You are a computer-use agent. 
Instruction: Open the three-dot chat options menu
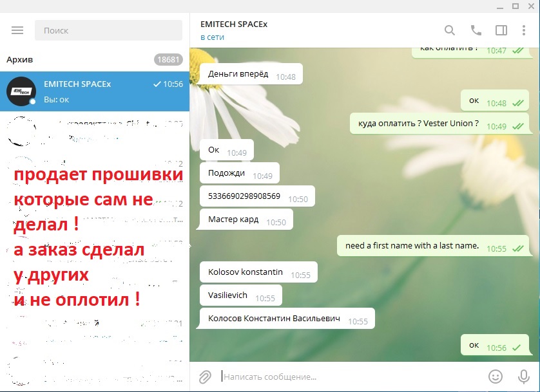click(524, 30)
